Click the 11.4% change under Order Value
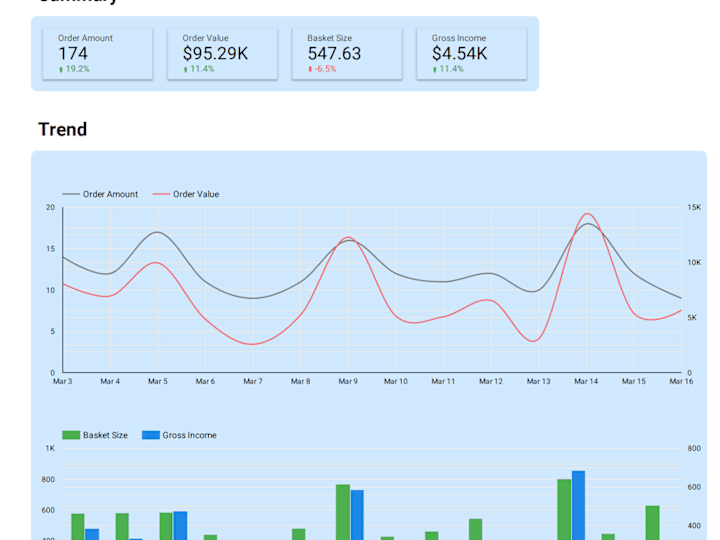The height and width of the screenshot is (540, 720). [x=199, y=69]
